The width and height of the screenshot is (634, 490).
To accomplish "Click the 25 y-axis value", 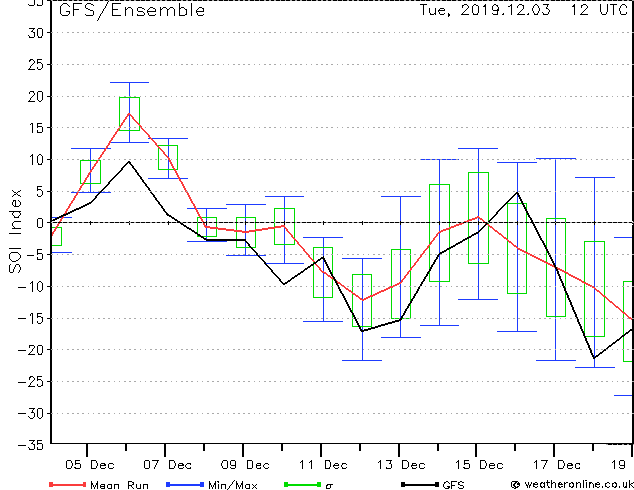I will click(x=35, y=65).
